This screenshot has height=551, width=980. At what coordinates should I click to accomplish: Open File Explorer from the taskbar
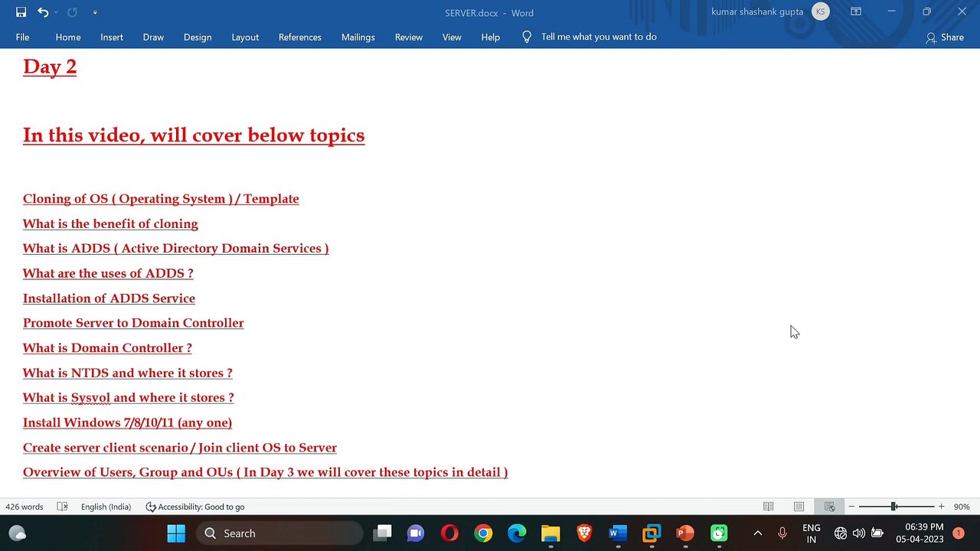coord(550,533)
